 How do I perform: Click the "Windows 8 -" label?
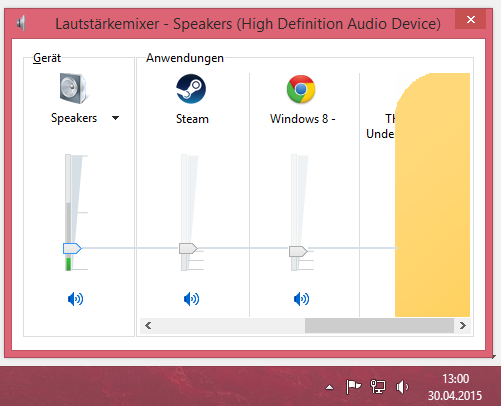(303, 119)
